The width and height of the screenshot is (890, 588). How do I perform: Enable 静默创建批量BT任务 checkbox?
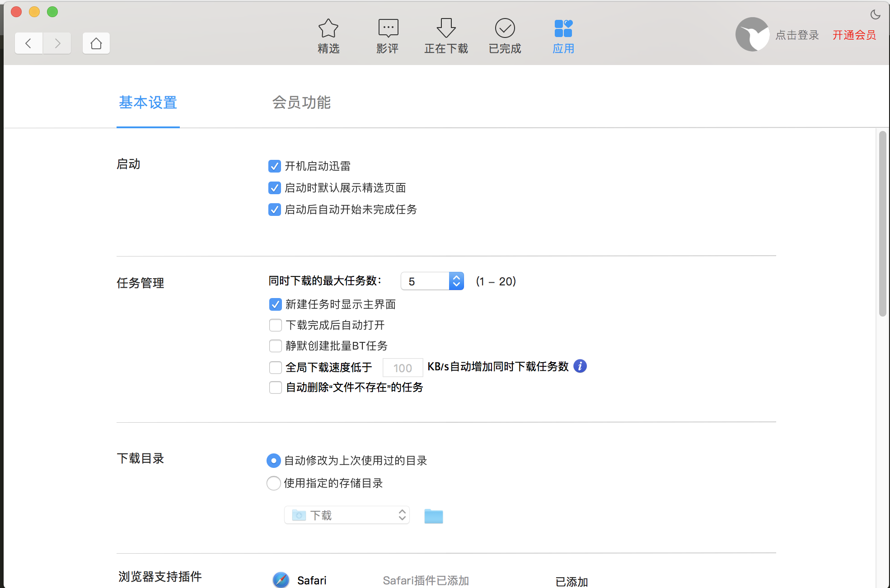(x=276, y=346)
